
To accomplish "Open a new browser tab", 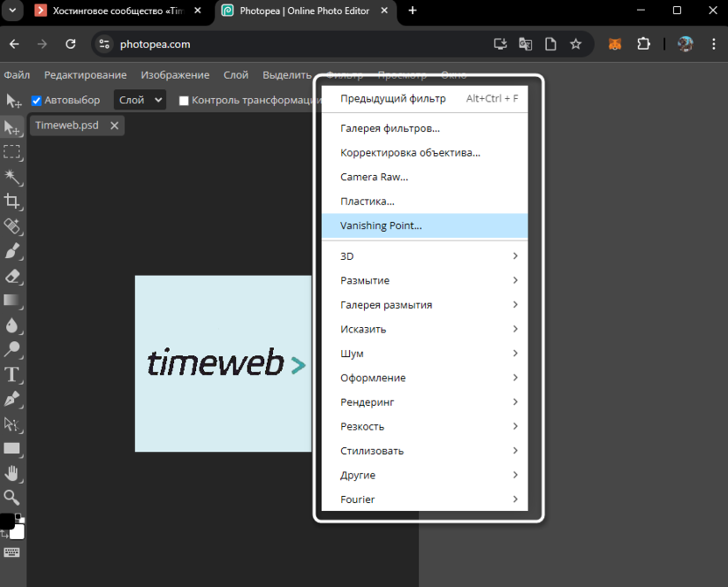I will pos(412,10).
